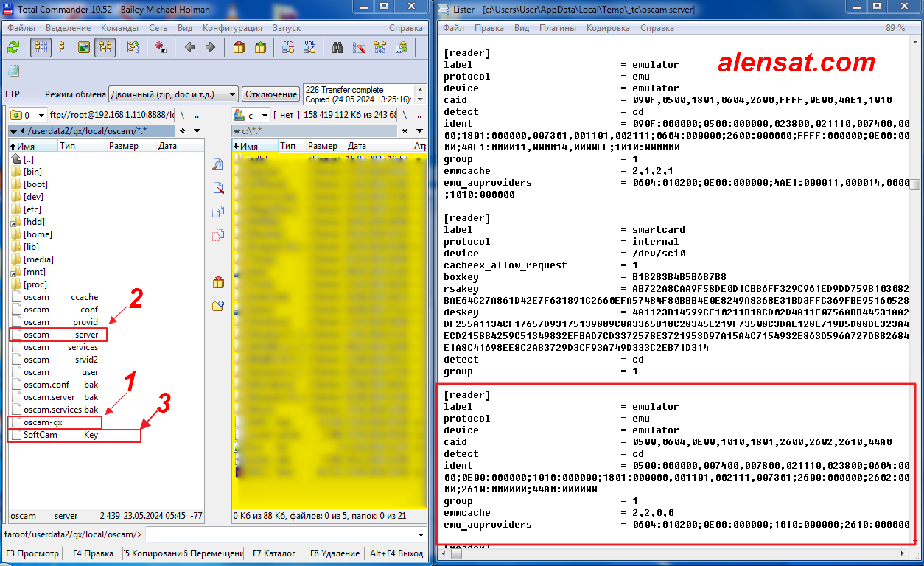Click vertical bar move files icon
Screen dimensions: 924x566
[x=218, y=235]
